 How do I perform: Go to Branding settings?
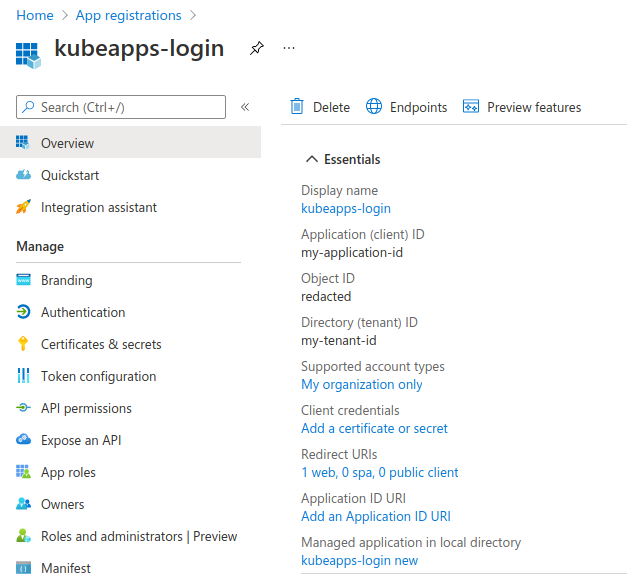coord(67,280)
